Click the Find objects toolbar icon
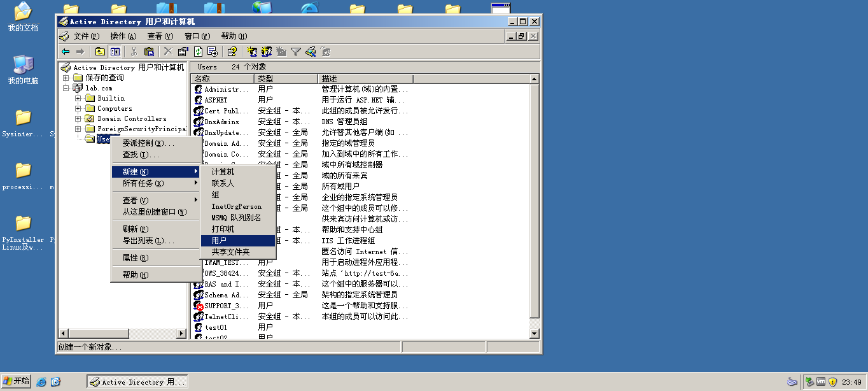This screenshot has width=868, height=391. (x=311, y=52)
